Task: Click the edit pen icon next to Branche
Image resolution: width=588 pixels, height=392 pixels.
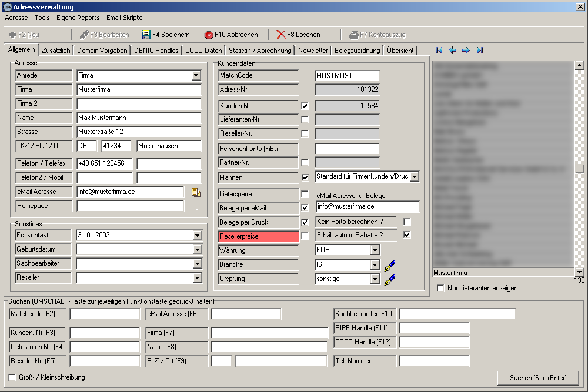Action: coord(390,266)
